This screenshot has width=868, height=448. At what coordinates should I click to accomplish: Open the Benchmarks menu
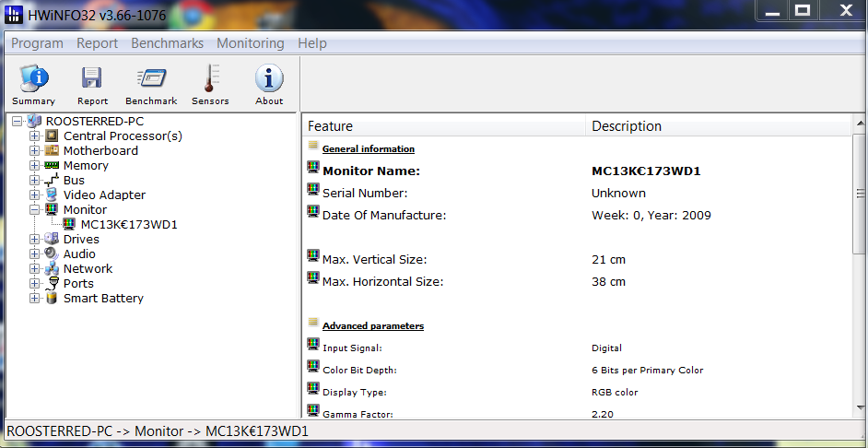pos(167,43)
